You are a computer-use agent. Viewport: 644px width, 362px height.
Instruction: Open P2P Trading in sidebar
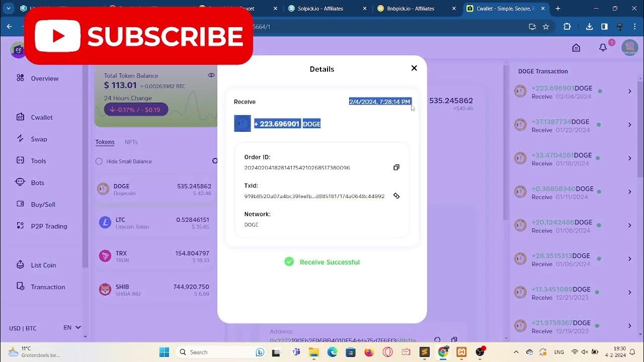click(49, 226)
